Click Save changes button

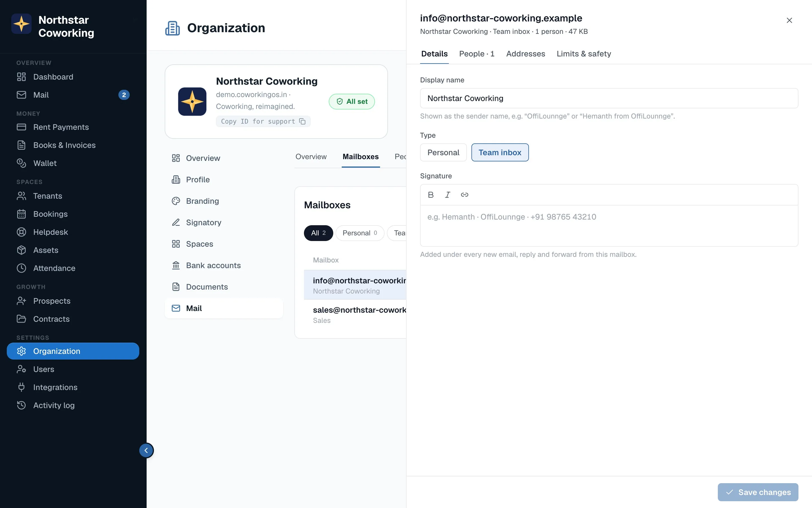click(758, 492)
